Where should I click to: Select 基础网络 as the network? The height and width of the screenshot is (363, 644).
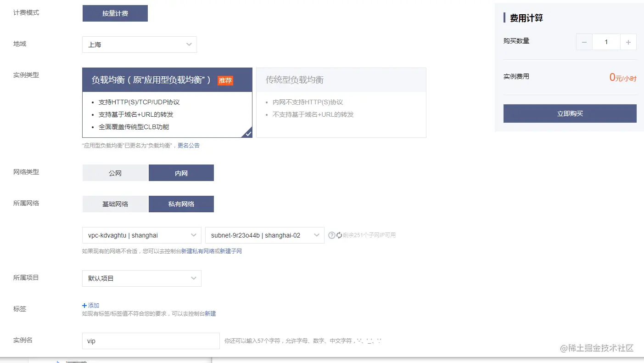(x=115, y=204)
